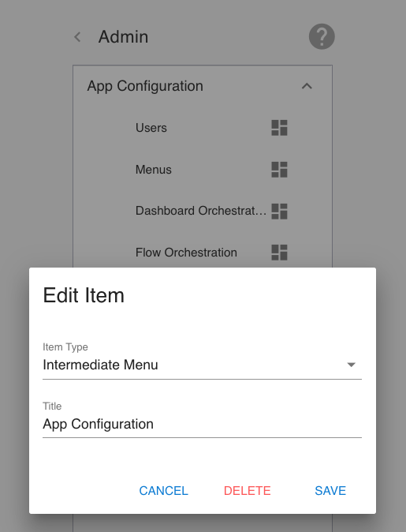Click the SAVE button
Image resolution: width=406 pixels, height=532 pixels.
330,491
